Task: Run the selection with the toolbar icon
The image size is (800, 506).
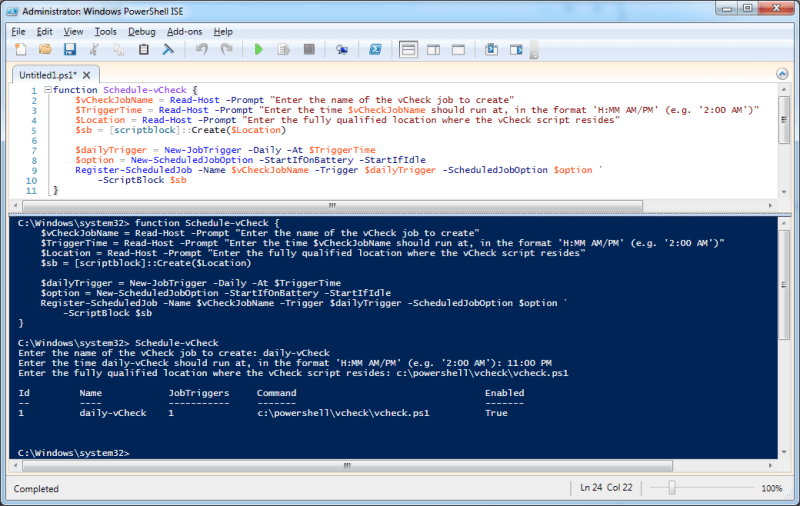Action: pyautogui.click(x=284, y=49)
